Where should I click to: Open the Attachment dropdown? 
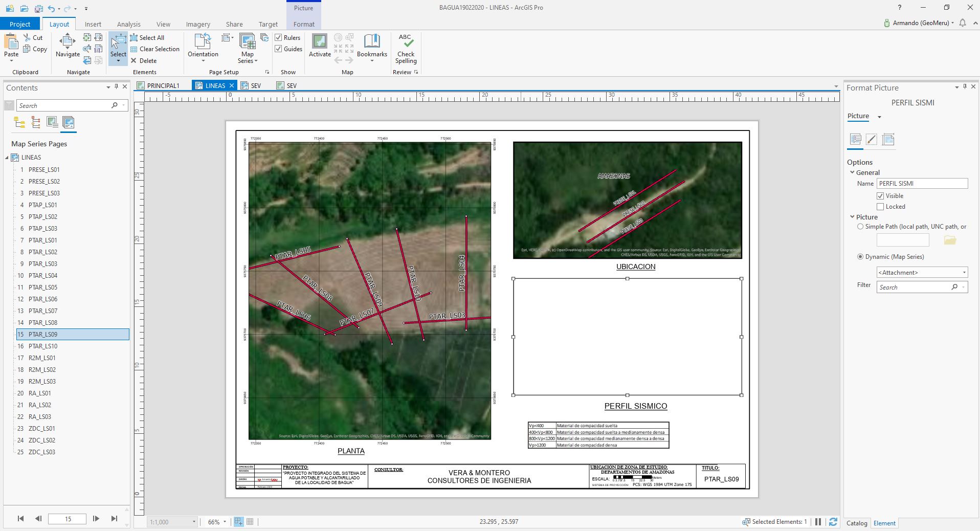point(922,273)
